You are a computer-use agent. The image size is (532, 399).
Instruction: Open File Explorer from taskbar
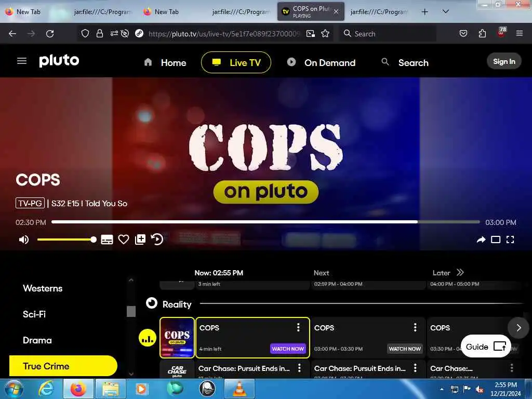click(111, 389)
